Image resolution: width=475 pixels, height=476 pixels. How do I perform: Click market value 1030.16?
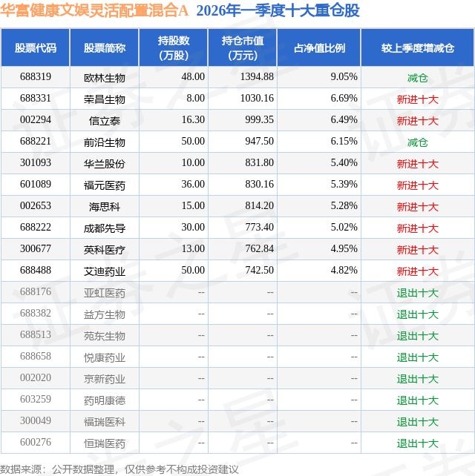(257, 99)
